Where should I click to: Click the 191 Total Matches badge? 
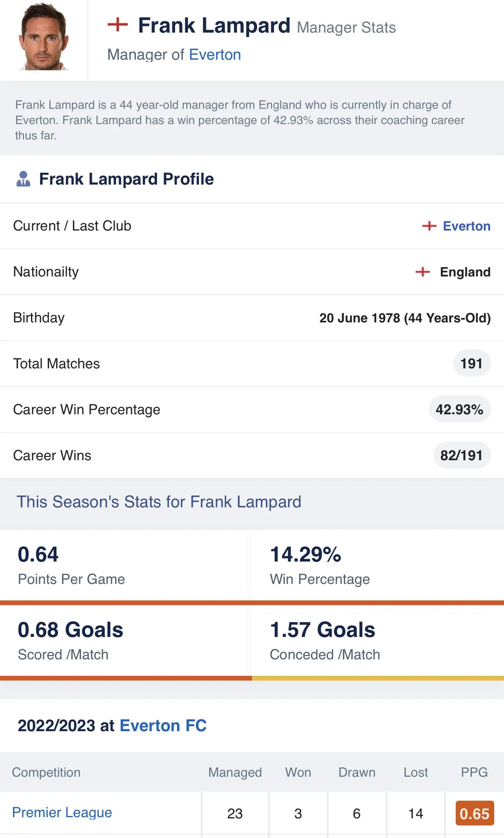coord(471,363)
